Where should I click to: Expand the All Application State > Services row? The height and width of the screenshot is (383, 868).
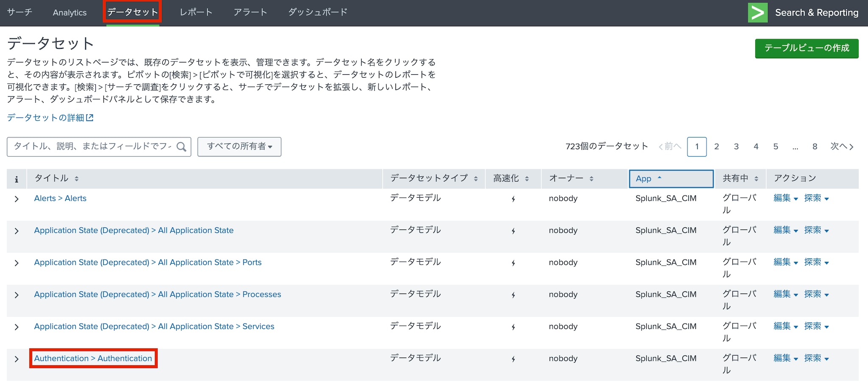click(17, 327)
